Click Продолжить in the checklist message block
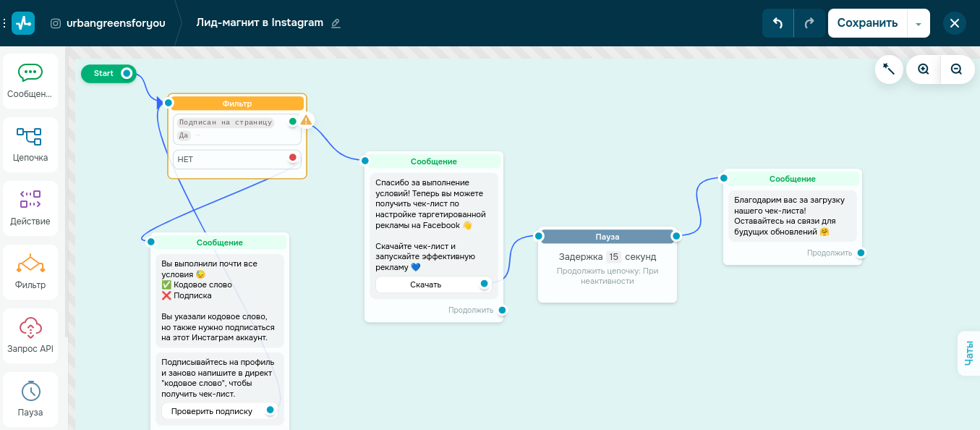 471,310
